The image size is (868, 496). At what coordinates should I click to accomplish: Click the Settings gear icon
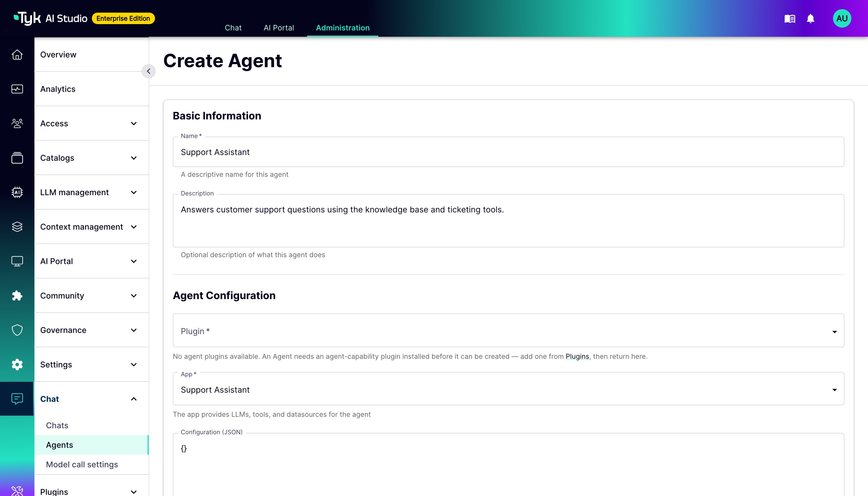click(x=17, y=364)
